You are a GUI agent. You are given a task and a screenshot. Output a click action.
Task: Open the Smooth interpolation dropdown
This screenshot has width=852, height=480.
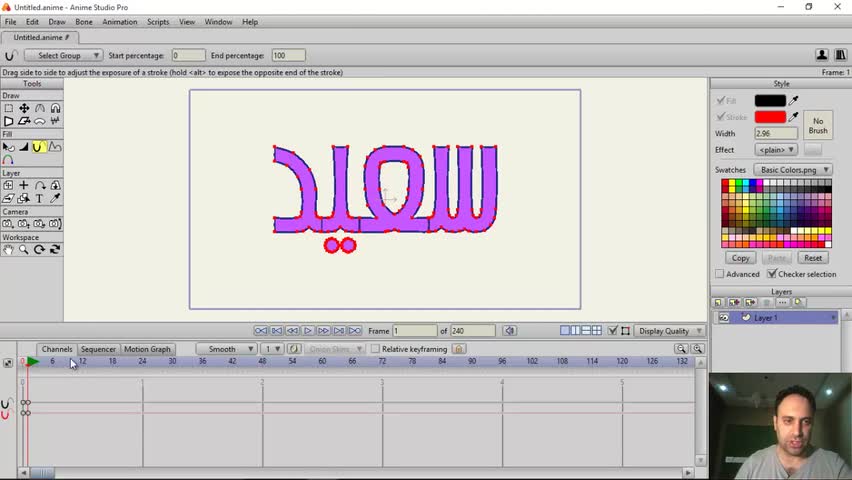226,349
